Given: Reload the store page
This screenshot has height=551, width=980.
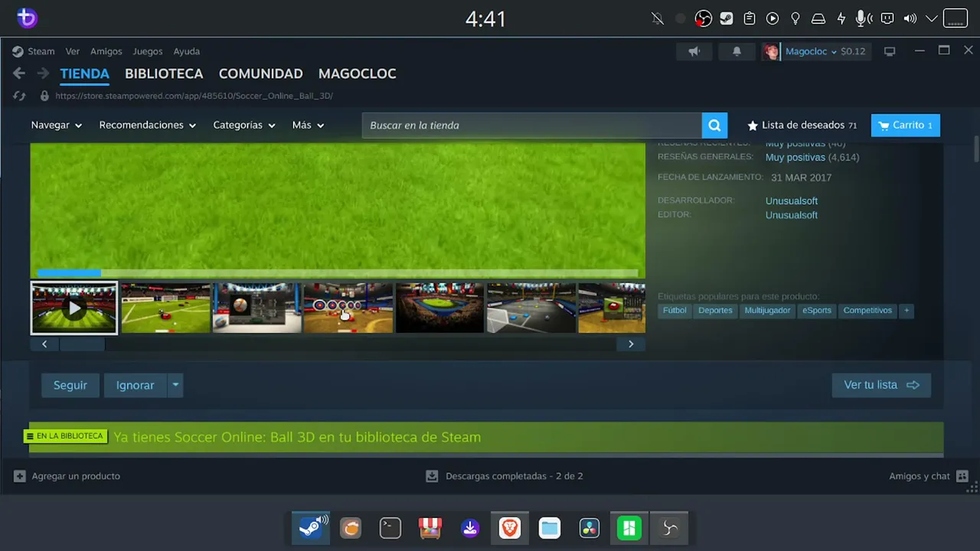Looking at the screenshot, I should coord(19,96).
